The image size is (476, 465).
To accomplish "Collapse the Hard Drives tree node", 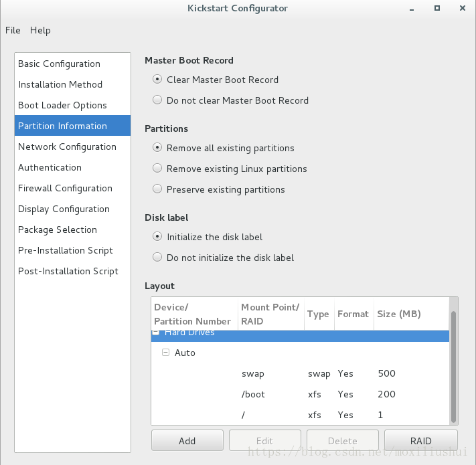I will pyautogui.click(x=156, y=333).
